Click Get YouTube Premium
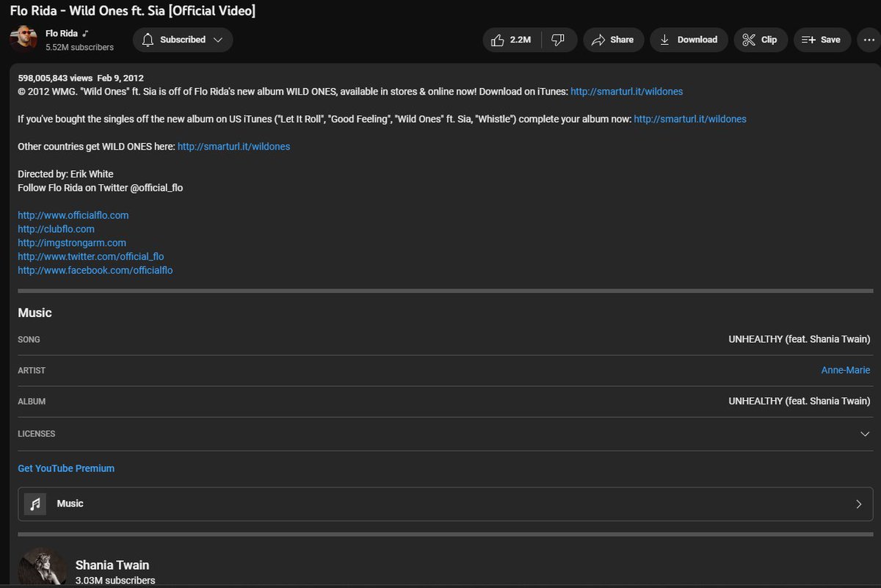The width and height of the screenshot is (881, 588). pyautogui.click(x=66, y=468)
